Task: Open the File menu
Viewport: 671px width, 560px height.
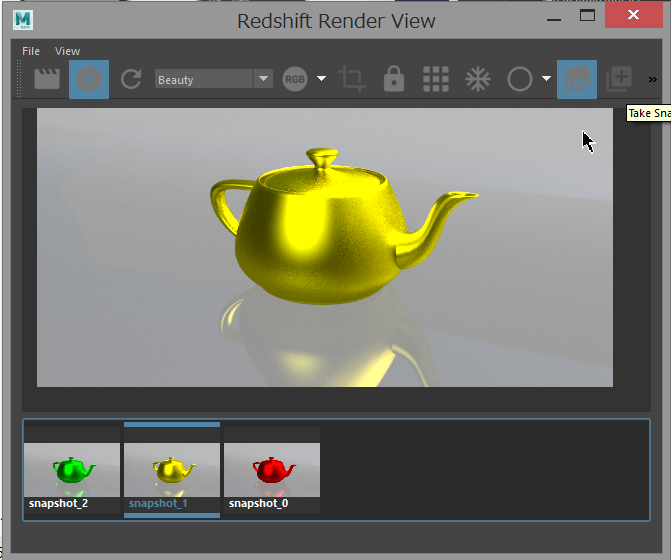Action: coord(31,51)
